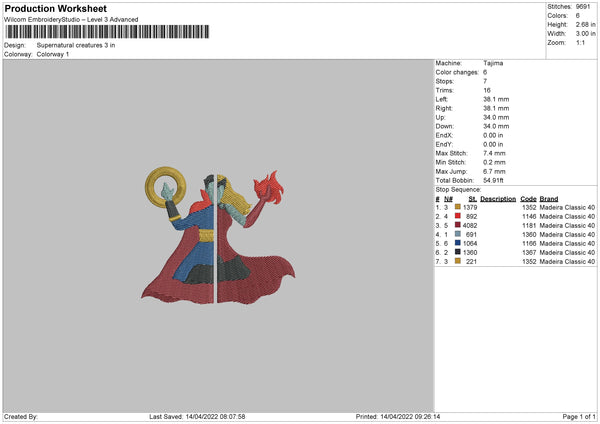Click the gold swatch in stop 1
The image size is (600, 424).
coord(457,207)
